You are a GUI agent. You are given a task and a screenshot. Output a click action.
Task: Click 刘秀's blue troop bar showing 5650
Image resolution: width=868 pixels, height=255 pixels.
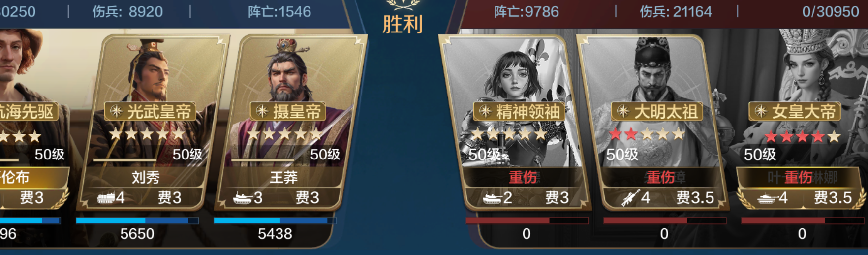point(137,221)
